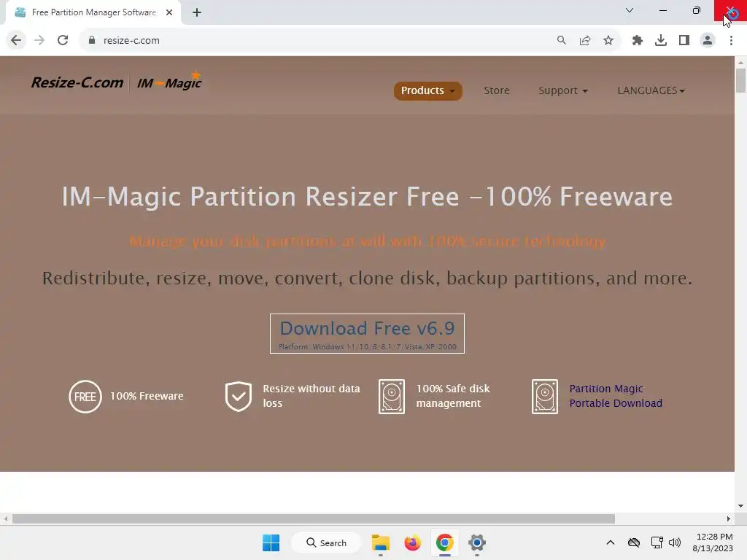
Task: Show Chrome downloads tray
Action: pos(661,41)
